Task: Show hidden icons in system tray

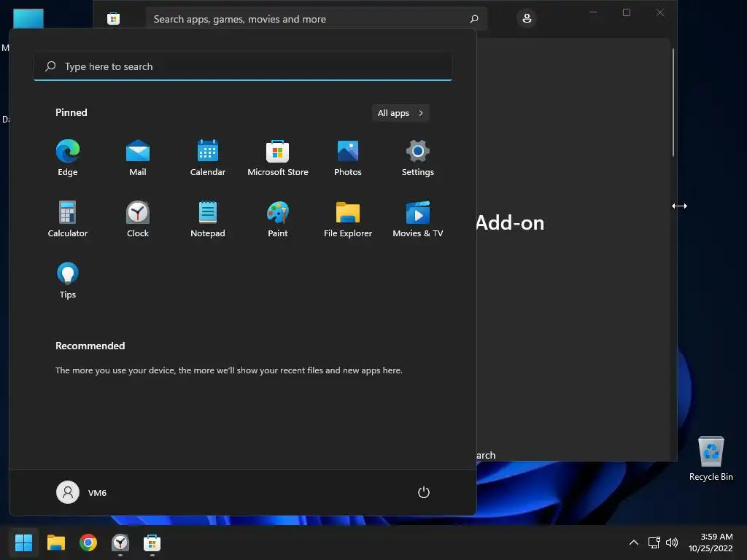Action: pyautogui.click(x=634, y=542)
